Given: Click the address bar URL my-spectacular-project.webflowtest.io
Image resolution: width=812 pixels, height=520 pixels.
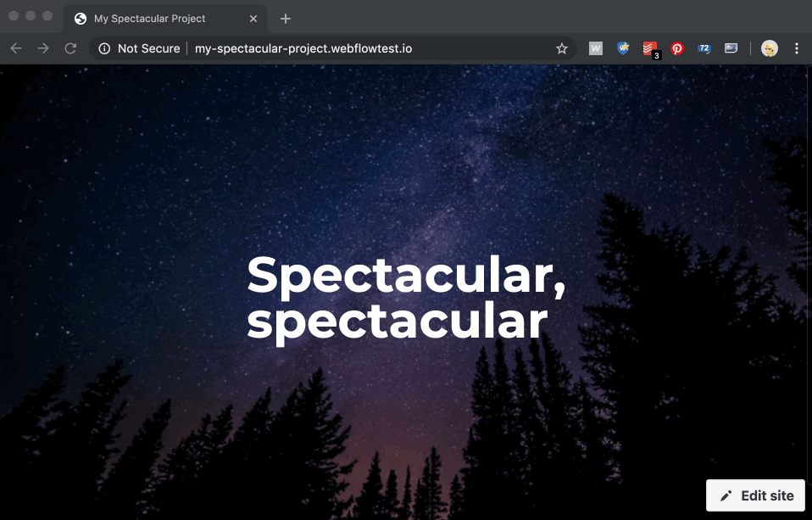Looking at the screenshot, I should tap(303, 48).
